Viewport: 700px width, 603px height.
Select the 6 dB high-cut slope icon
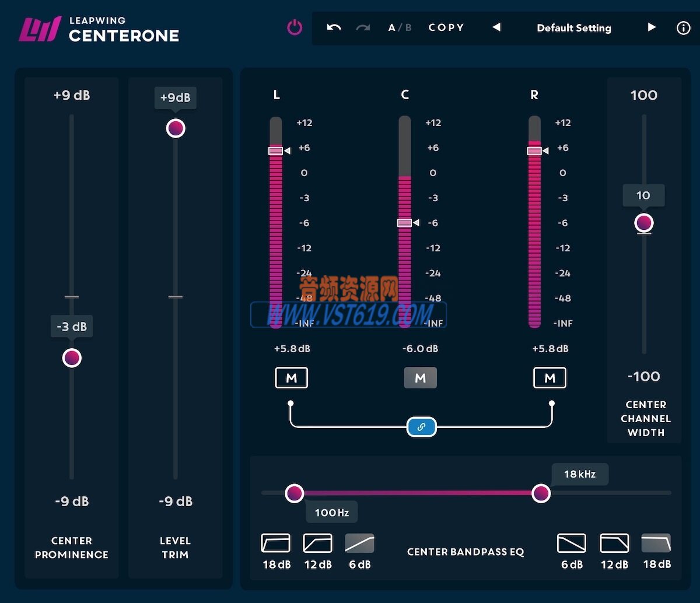pos(572,544)
